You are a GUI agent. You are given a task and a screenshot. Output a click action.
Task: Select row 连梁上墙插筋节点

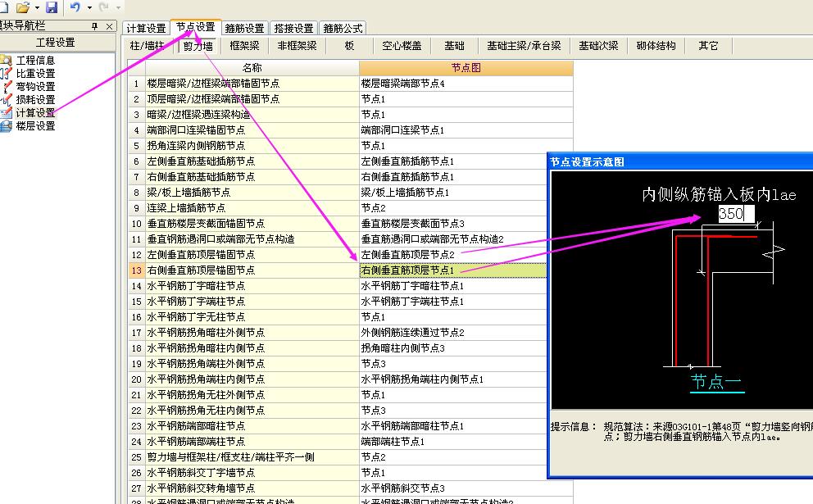pos(252,208)
